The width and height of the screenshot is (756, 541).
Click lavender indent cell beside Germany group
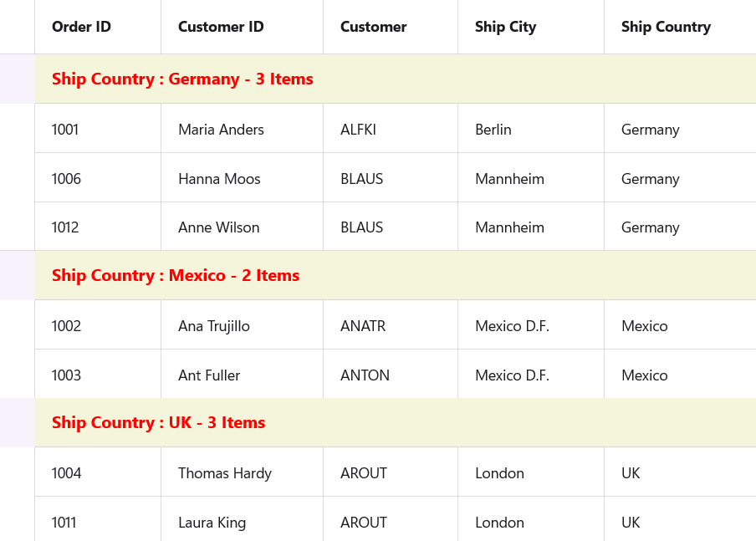[x=17, y=79]
